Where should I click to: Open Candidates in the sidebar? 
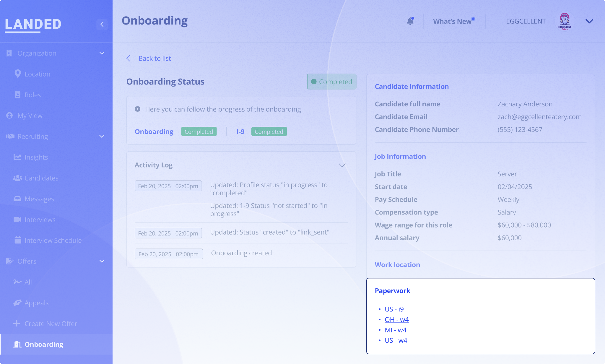[x=41, y=178]
